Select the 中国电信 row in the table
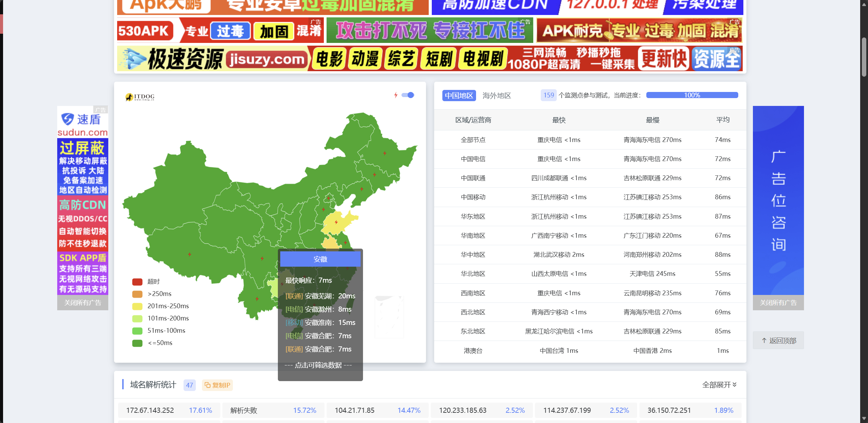Screen dimensions: 868x423 [473, 159]
